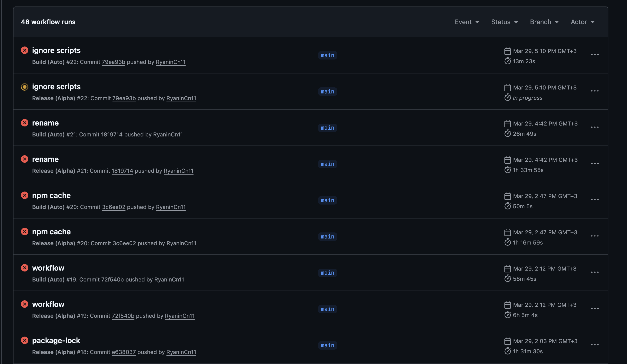Open commit e638037 link in package-lock run
Image resolution: width=627 pixels, height=364 pixels.
pos(124,352)
